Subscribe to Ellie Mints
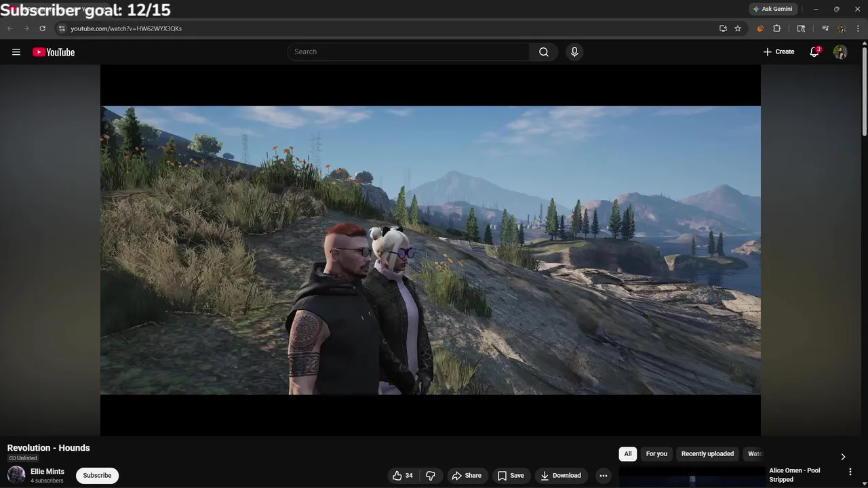 [97, 476]
